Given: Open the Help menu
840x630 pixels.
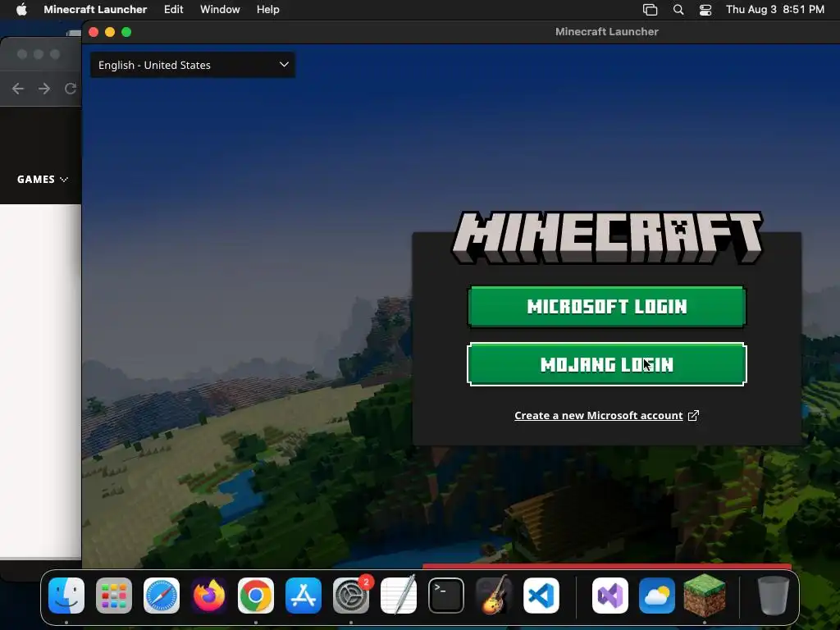Looking at the screenshot, I should point(268,10).
